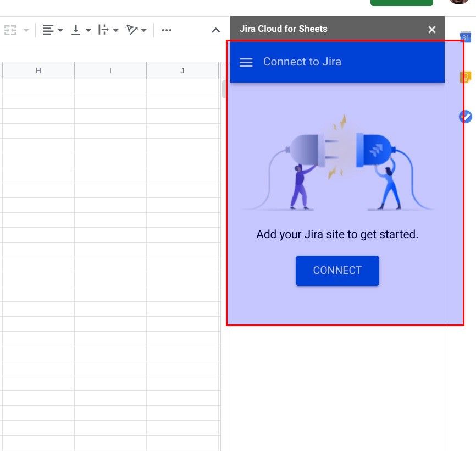Click the CONNECT button
The width and height of the screenshot is (476, 451).
click(x=337, y=271)
